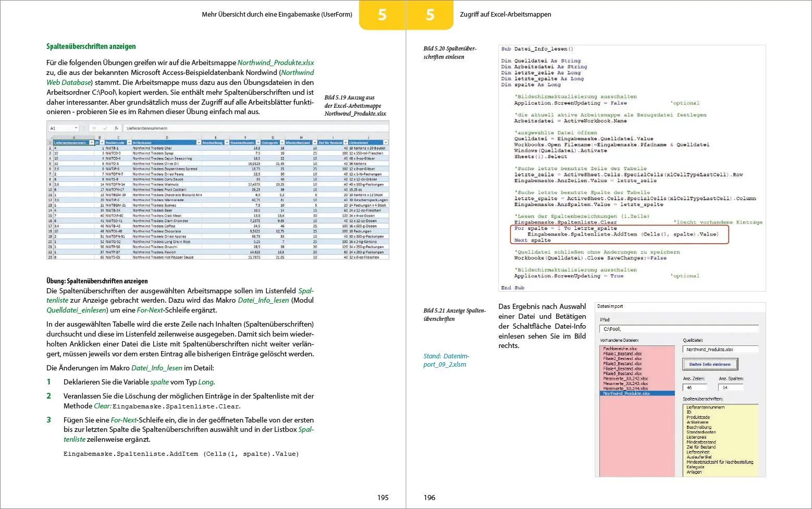Open the Standardkosten column filter dropdown
Screen dimensions: 812x509
click(258, 143)
